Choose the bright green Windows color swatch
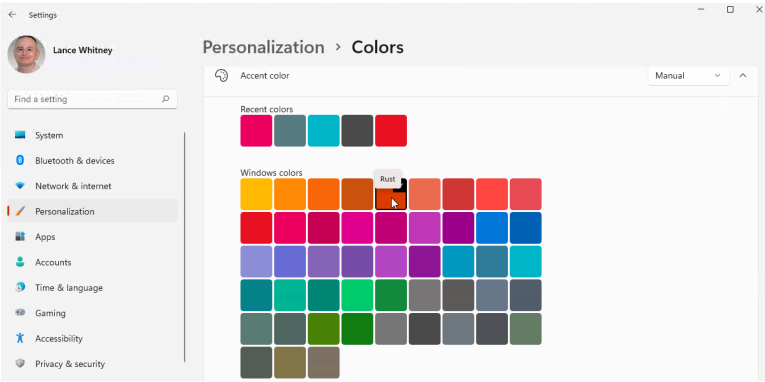This screenshot has width=765, height=382. coord(357,295)
